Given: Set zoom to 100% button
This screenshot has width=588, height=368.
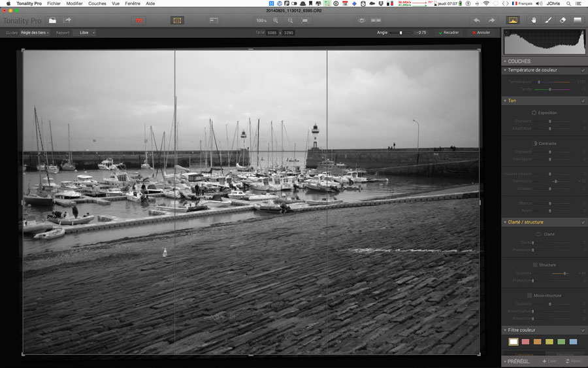Looking at the screenshot, I should click(x=261, y=21).
